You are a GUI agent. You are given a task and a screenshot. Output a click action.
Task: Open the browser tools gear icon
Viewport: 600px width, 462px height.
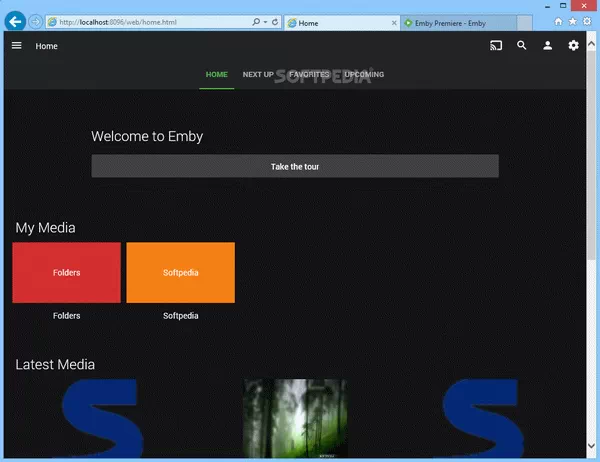click(x=587, y=21)
